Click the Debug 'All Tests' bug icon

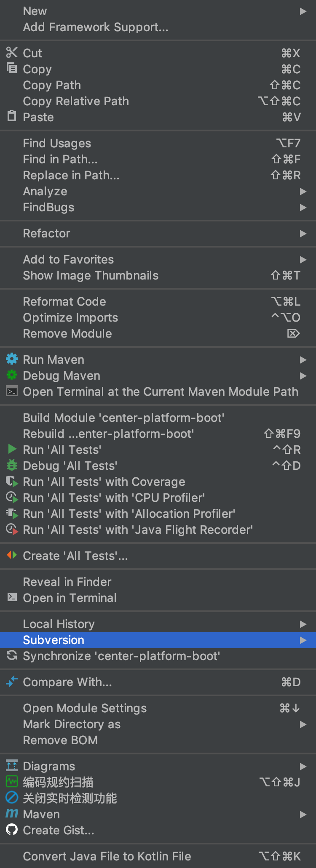pyautogui.click(x=12, y=465)
